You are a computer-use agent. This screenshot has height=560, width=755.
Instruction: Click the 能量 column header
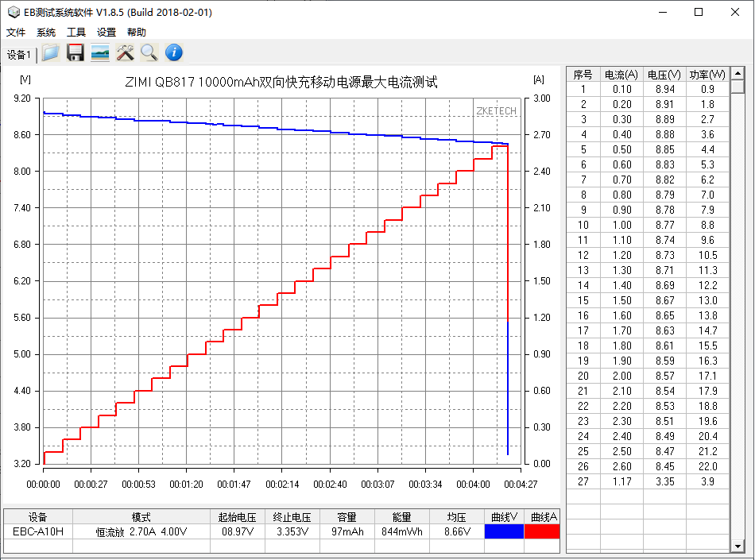[x=401, y=517]
